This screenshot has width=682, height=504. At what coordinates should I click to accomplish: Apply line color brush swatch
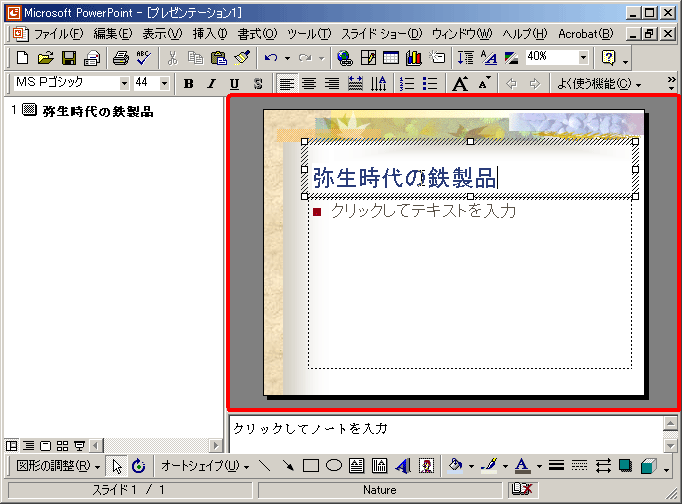pyautogui.click(x=489, y=466)
